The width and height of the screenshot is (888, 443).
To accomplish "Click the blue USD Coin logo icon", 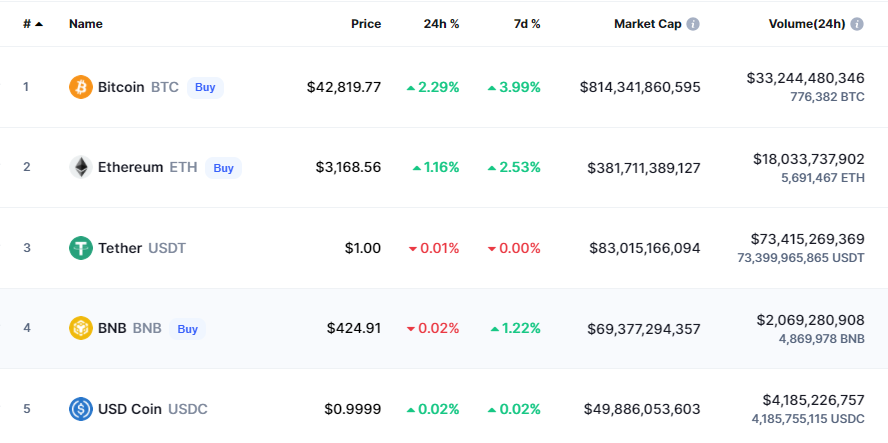I will pos(80,409).
